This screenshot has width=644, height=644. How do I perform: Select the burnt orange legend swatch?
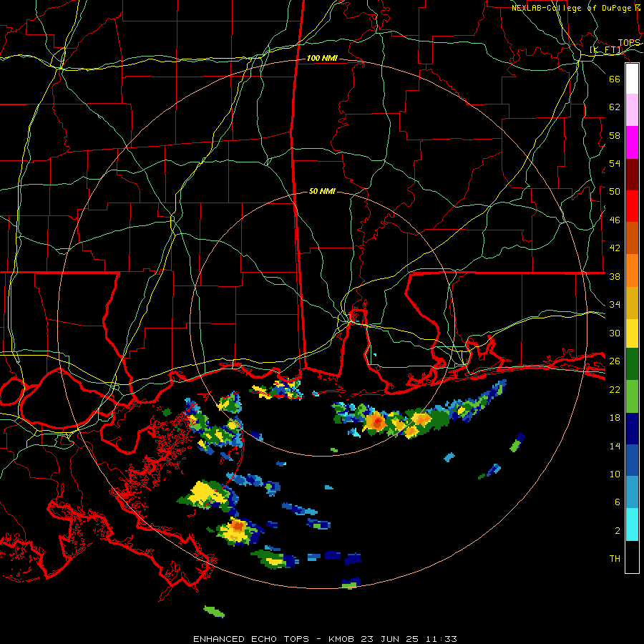click(632, 238)
